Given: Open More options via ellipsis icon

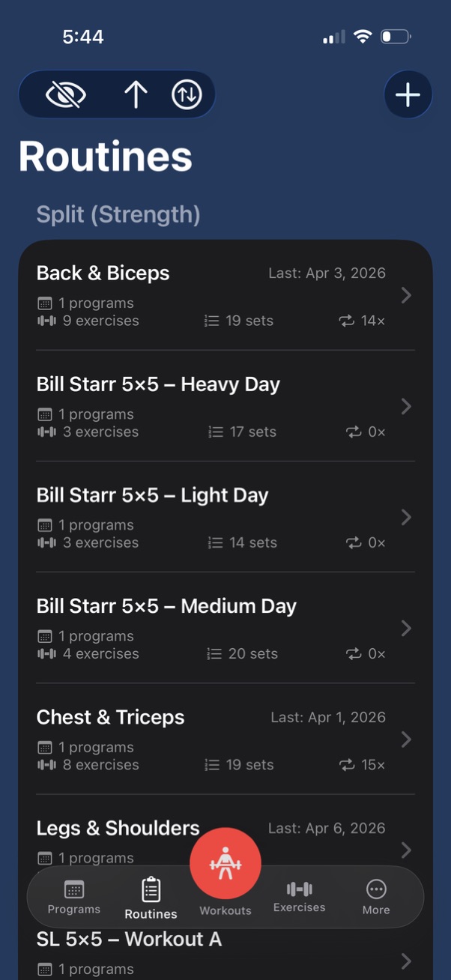Looking at the screenshot, I should [x=375, y=888].
